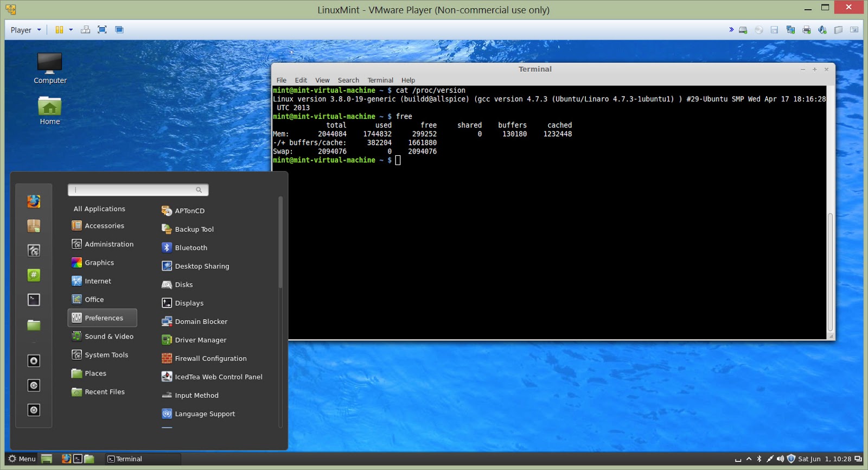This screenshot has width=868, height=470.
Task: Expand the power options arrow beside pause icon
Action: [71, 30]
